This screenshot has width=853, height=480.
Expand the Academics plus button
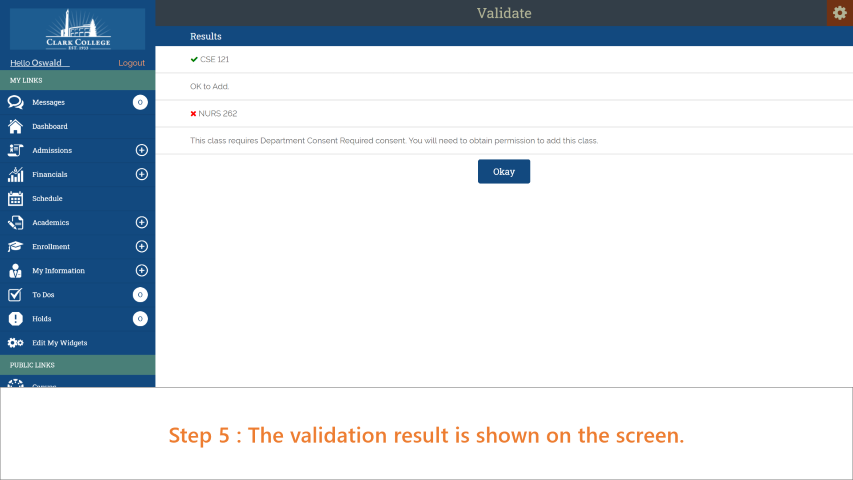tap(141, 222)
